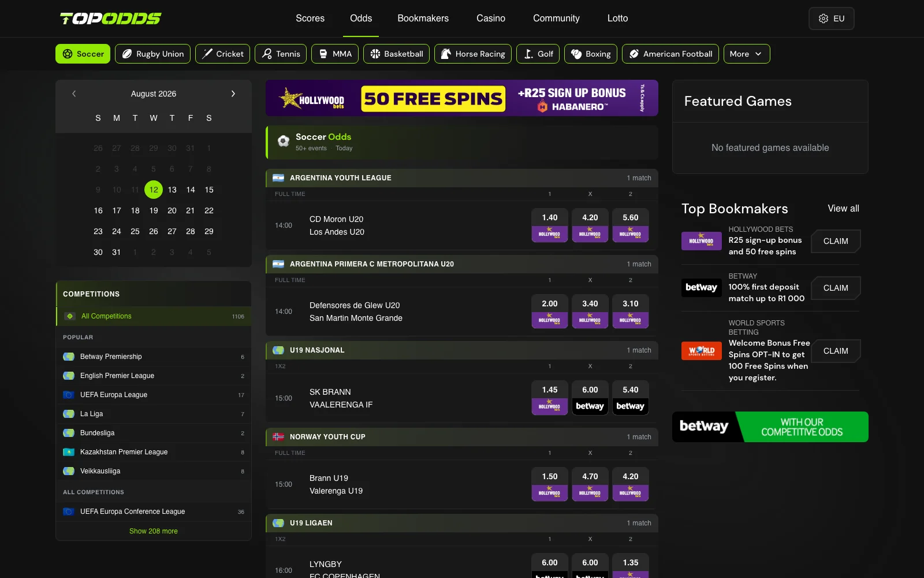Click the TopOdds logo
Image resolution: width=924 pixels, height=578 pixels.
111,18
